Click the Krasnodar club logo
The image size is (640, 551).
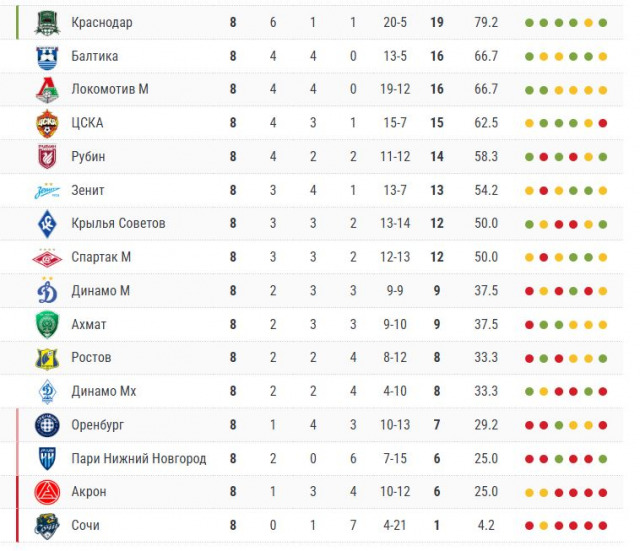[x=48, y=22]
